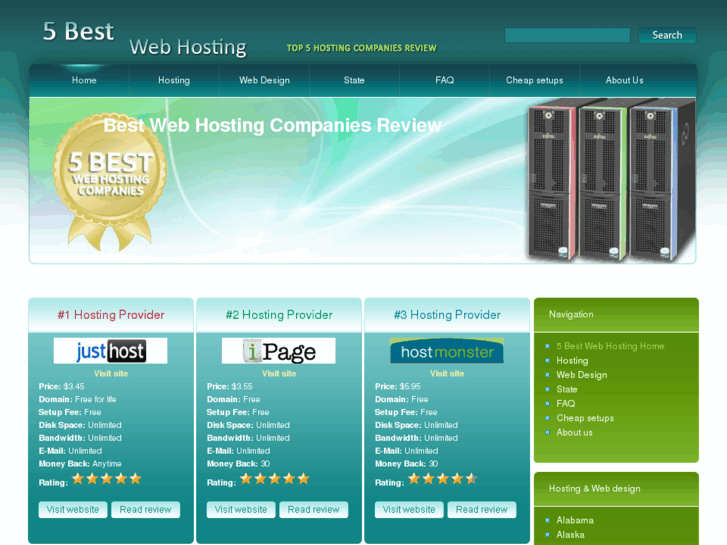Select Alaska in Hosting & Web design list
The height and width of the screenshot is (545, 727).
pos(570,534)
